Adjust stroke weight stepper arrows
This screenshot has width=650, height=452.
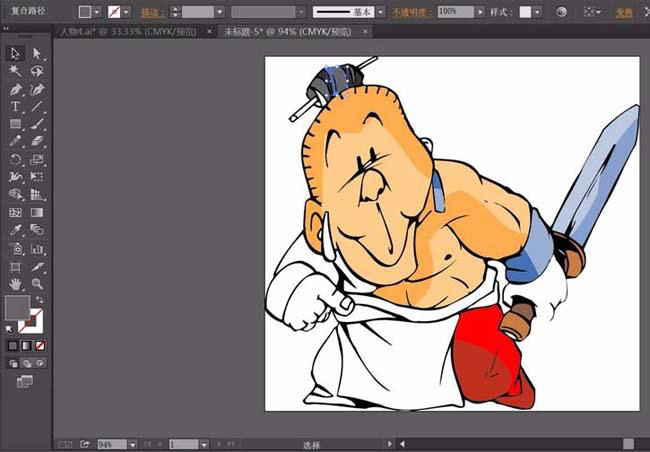click(x=175, y=12)
